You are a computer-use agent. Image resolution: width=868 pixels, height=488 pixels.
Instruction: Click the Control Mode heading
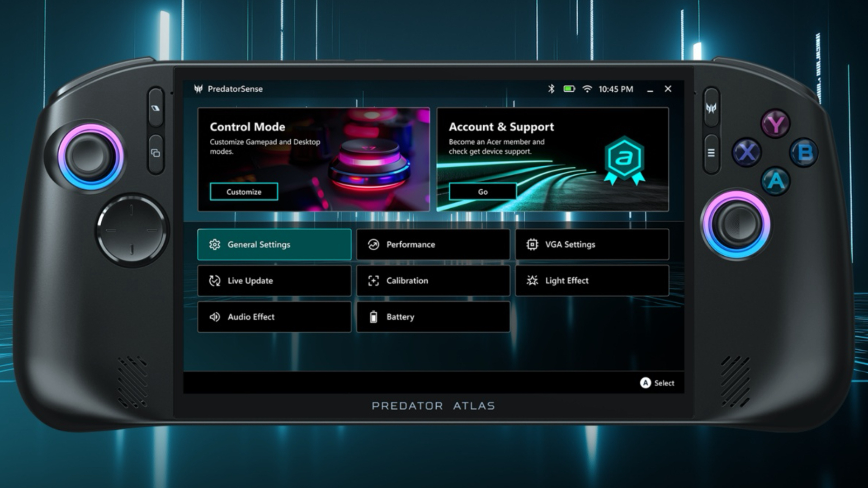pyautogui.click(x=247, y=127)
